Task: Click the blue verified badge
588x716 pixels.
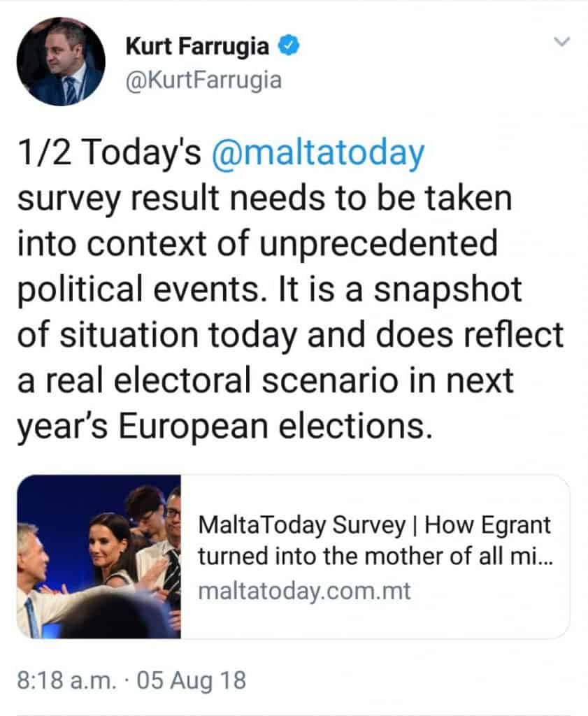Action: click(290, 48)
